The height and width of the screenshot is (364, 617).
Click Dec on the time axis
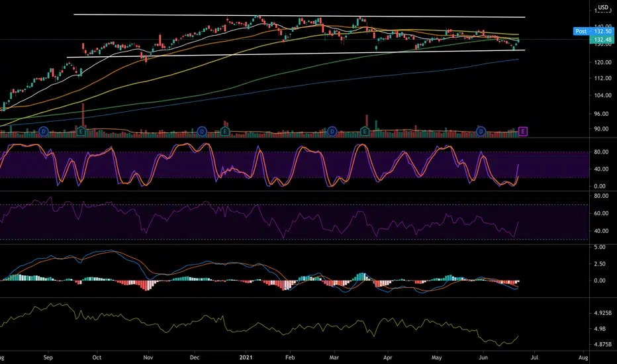point(195,357)
